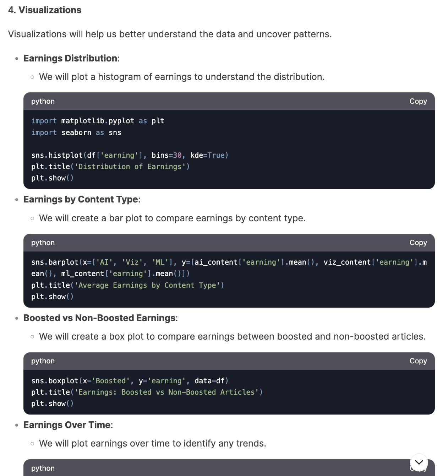This screenshot has height=476, width=448.
Task: Click the python label above the boxplot code
Action: point(43,361)
